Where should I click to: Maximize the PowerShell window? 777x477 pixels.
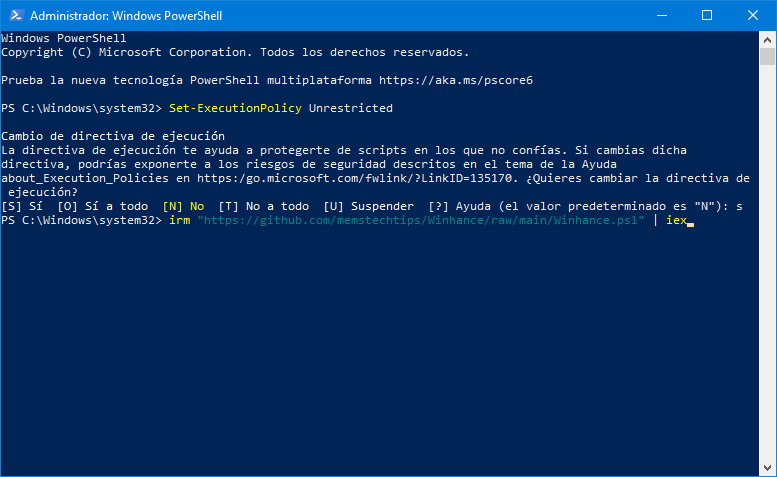point(707,15)
